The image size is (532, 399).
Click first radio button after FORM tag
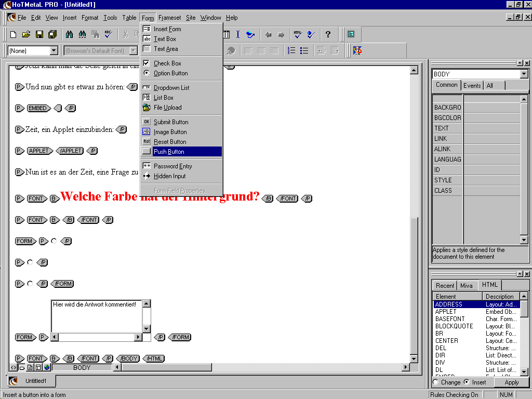click(x=54, y=241)
